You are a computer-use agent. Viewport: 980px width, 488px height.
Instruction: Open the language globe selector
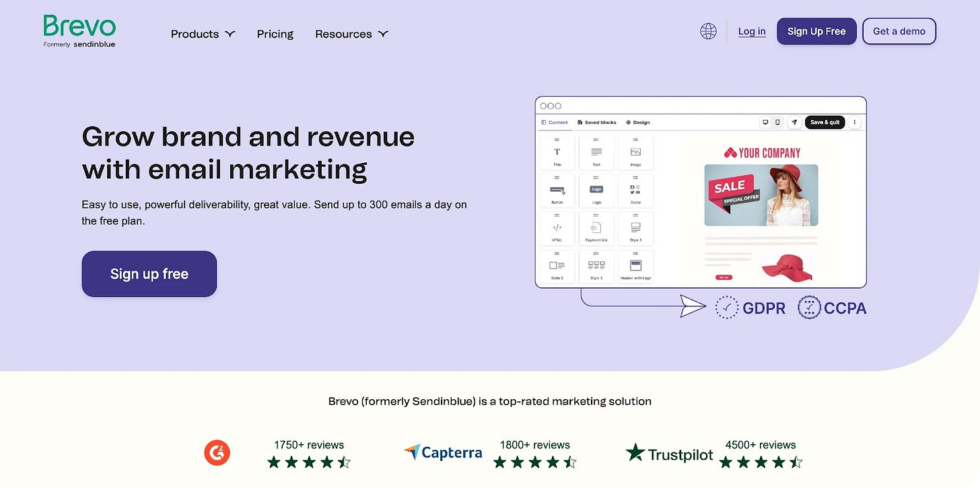(708, 31)
